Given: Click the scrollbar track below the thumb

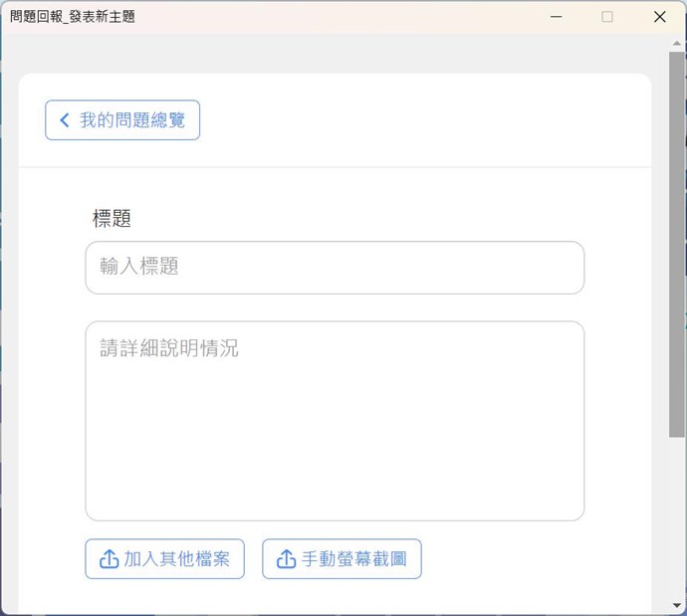Looking at the screenshot, I should [677, 517].
